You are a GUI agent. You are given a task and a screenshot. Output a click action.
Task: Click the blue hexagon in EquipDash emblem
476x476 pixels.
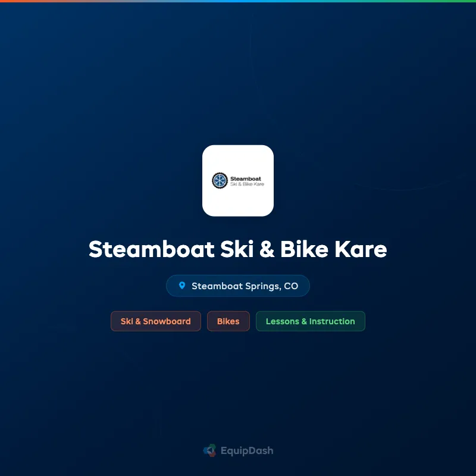pos(206,450)
